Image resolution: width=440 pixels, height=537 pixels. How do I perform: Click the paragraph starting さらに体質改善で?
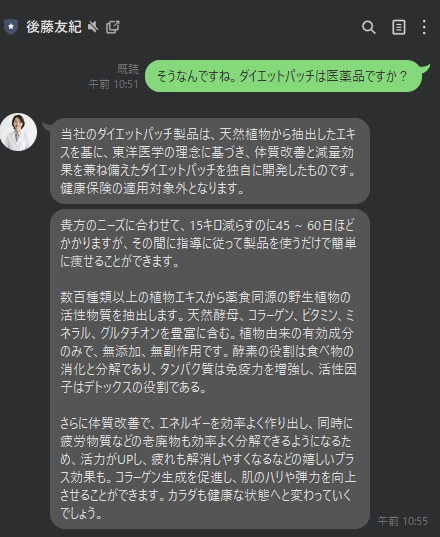click(208, 468)
